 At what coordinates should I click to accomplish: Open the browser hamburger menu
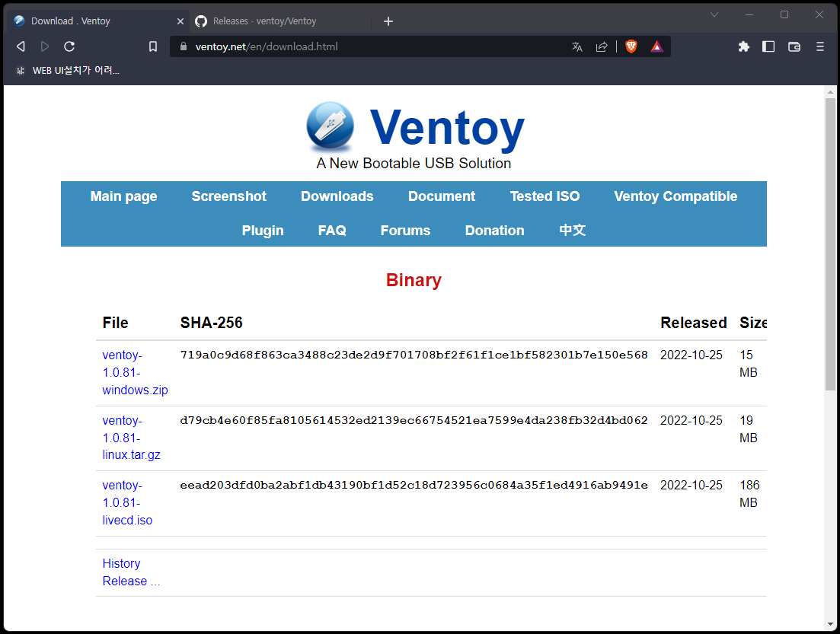pyautogui.click(x=820, y=46)
